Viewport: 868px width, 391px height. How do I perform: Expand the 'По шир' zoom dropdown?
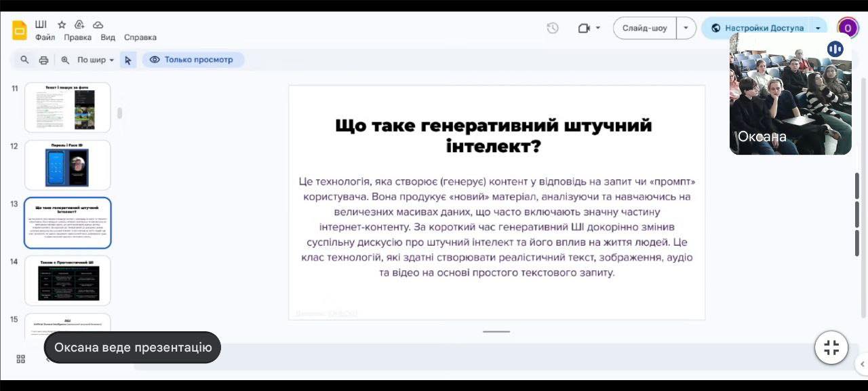[95, 60]
